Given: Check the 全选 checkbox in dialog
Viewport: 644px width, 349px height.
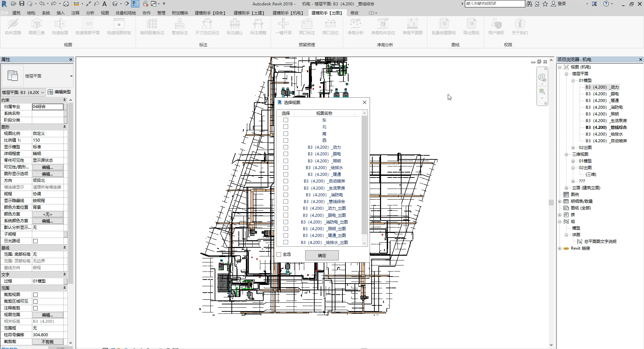Looking at the screenshot, I should coord(279,254).
